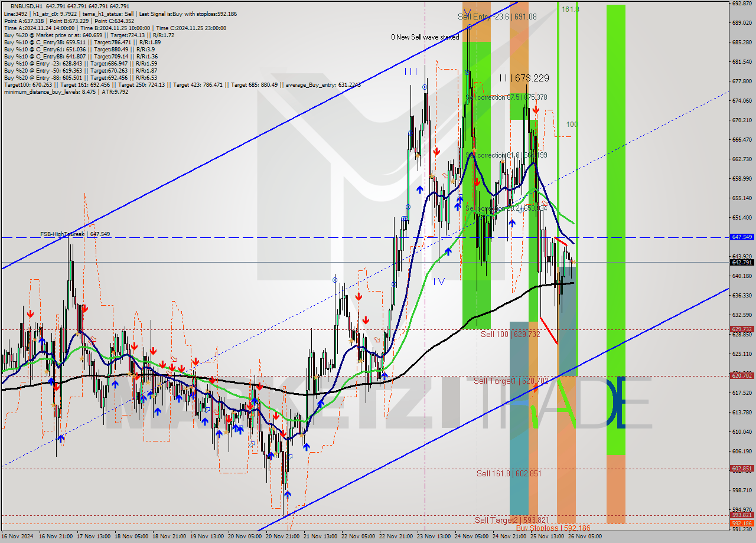Image resolution: width=756 pixels, height=543 pixels.
Task: Select the blue buy arrow below wave IV label
Action: click(385, 375)
